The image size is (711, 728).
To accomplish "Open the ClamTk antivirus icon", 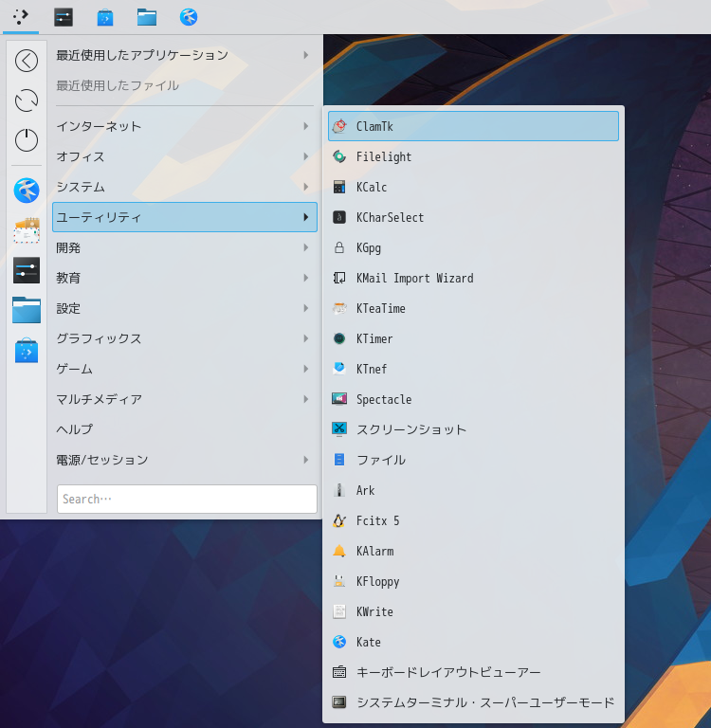I will click(x=339, y=126).
